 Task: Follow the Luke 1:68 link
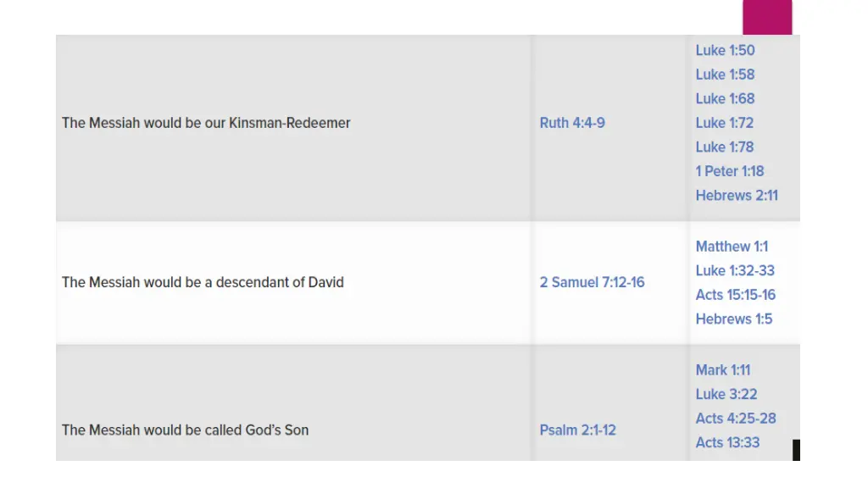pyautogui.click(x=725, y=98)
